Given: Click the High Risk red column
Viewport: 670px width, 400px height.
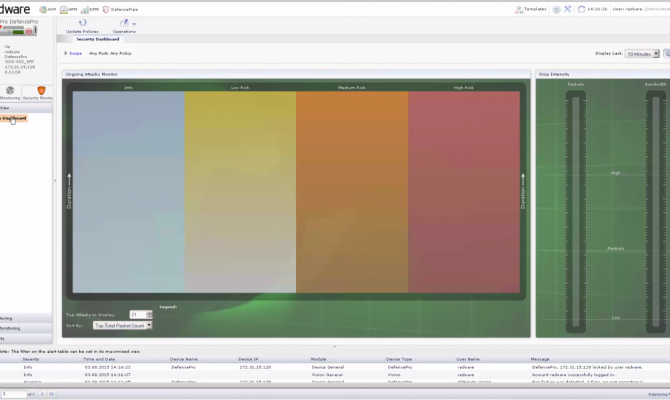Looking at the screenshot, I should [464, 192].
